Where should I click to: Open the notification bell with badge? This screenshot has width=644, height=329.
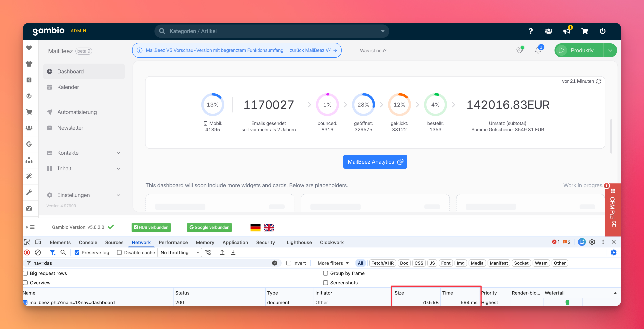tap(538, 50)
